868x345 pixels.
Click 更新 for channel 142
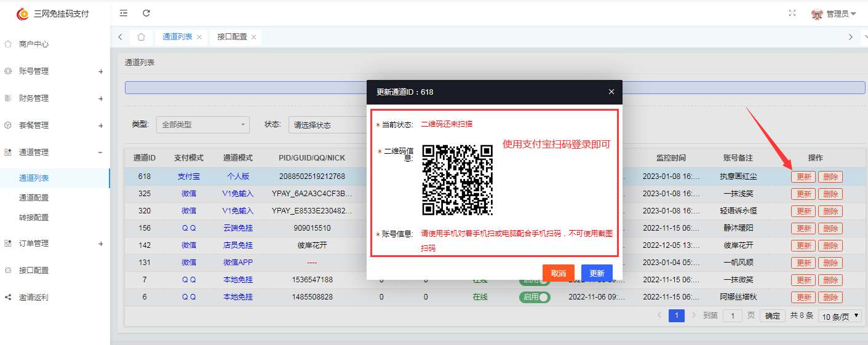803,245
